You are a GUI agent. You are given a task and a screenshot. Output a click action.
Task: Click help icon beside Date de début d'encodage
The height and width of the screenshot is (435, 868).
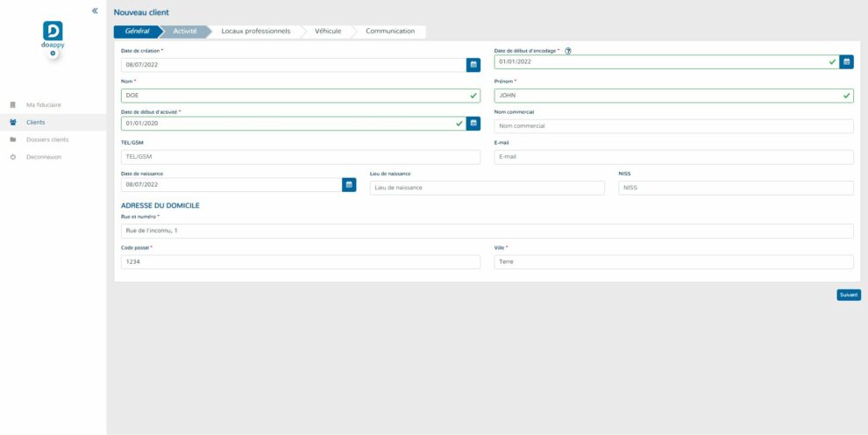(568, 51)
